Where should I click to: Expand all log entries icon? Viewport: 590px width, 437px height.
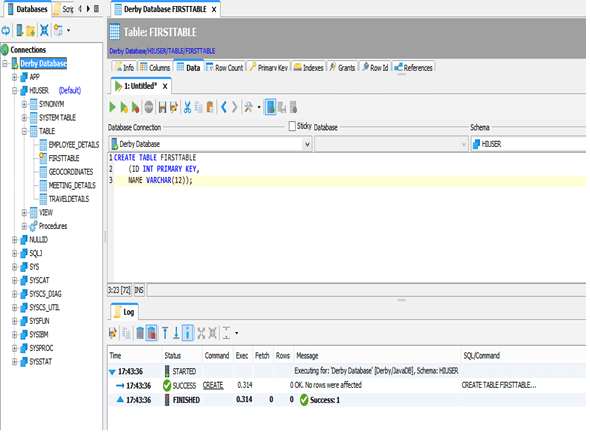[201, 333]
